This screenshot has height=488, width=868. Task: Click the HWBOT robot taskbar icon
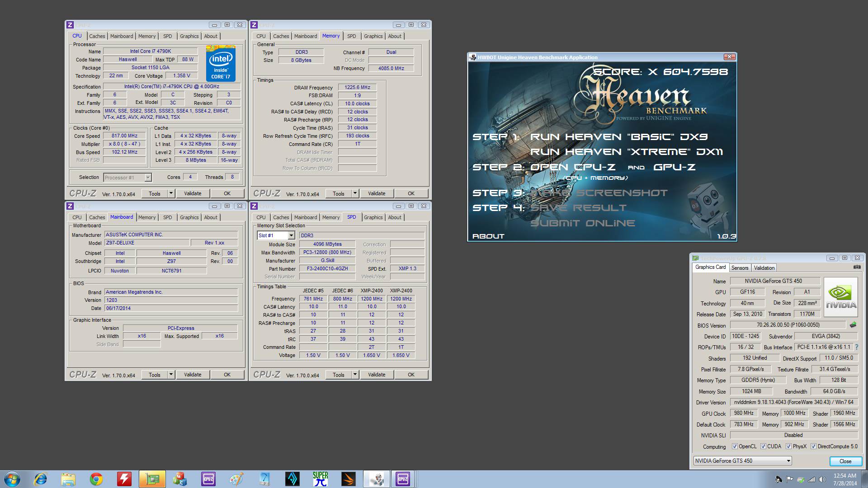click(376, 479)
